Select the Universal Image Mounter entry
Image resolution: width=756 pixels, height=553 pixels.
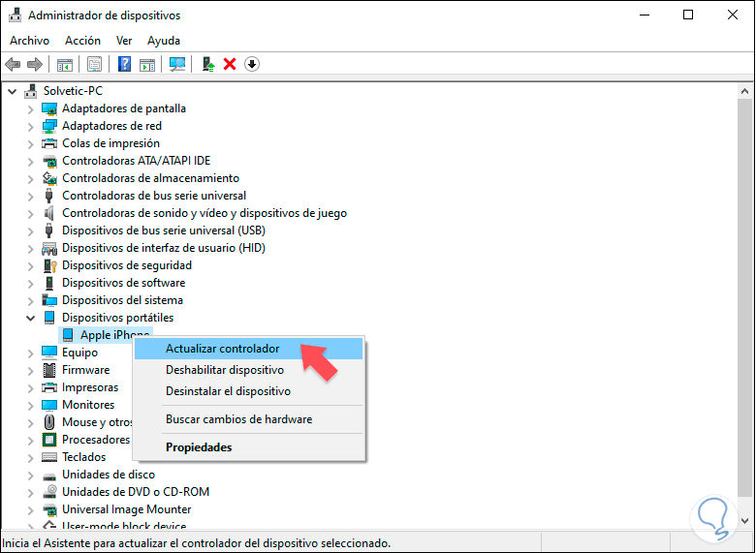pyautogui.click(x=126, y=509)
